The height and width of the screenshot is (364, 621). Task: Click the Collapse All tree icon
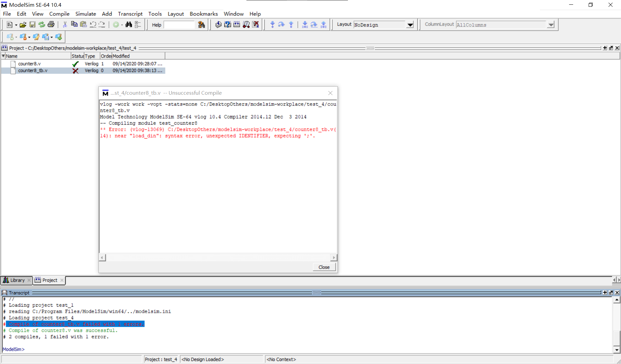coord(138,25)
